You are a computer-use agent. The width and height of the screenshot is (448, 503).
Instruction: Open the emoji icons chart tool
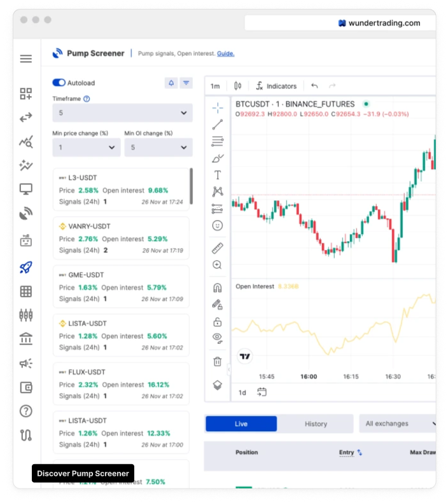[x=218, y=226]
